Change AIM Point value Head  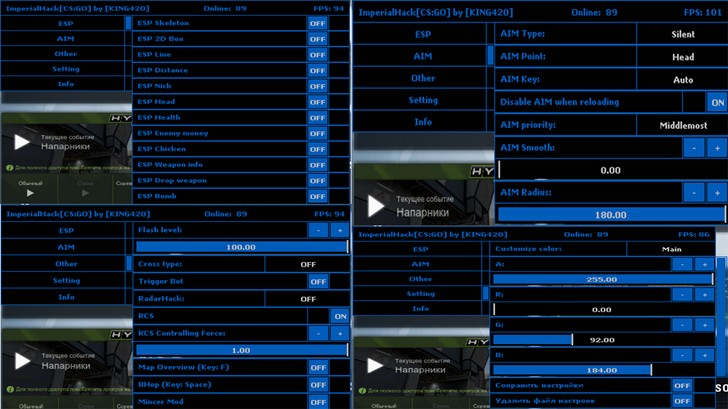pyautogui.click(x=682, y=57)
